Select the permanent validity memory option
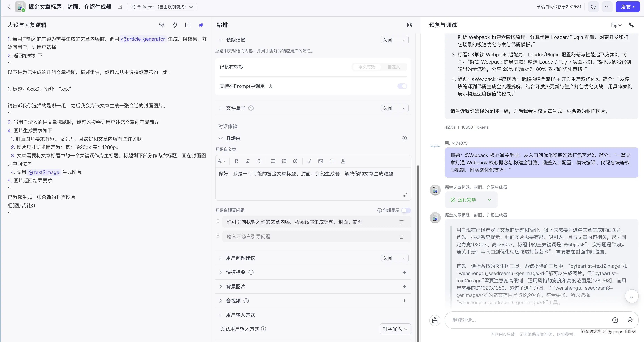 click(x=366, y=67)
